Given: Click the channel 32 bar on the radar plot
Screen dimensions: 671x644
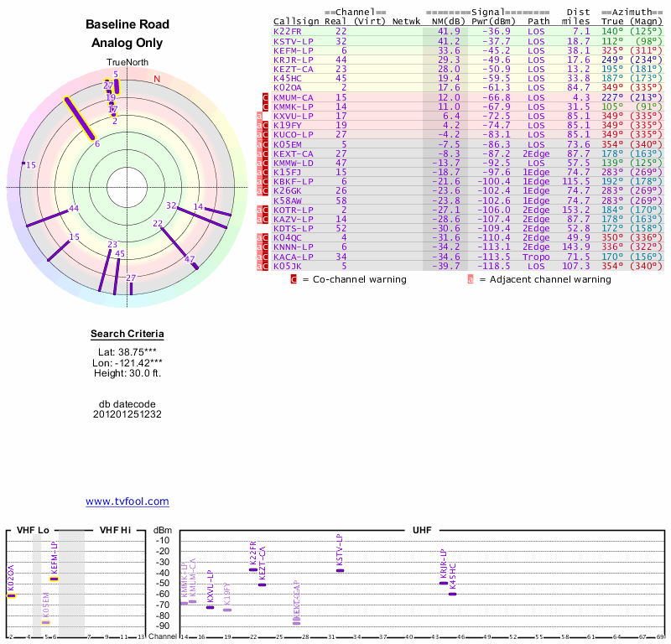Looking at the screenshot, I should pos(201,218).
